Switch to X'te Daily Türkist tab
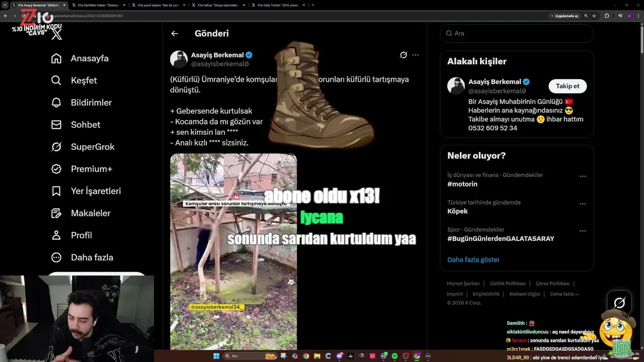 [x=278, y=5]
